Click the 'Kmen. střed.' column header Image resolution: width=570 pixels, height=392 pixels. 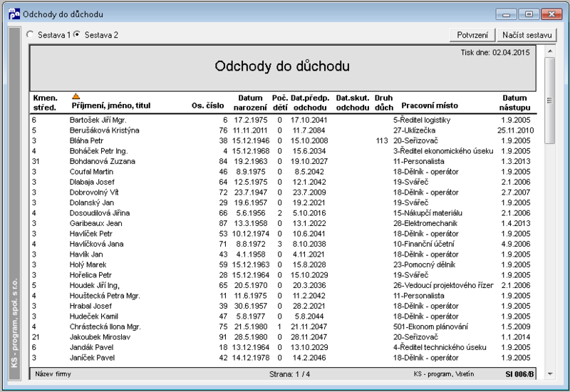pyautogui.click(x=45, y=103)
